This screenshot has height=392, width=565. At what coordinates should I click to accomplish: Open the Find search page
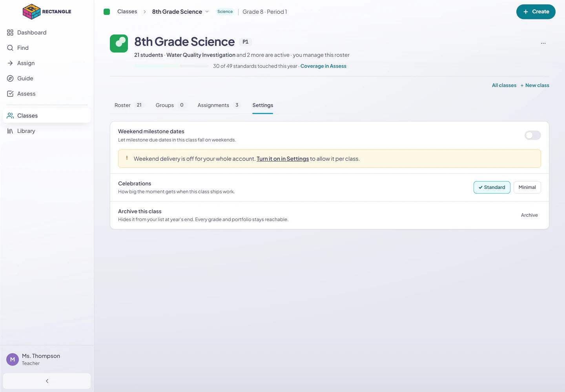tap(47, 48)
